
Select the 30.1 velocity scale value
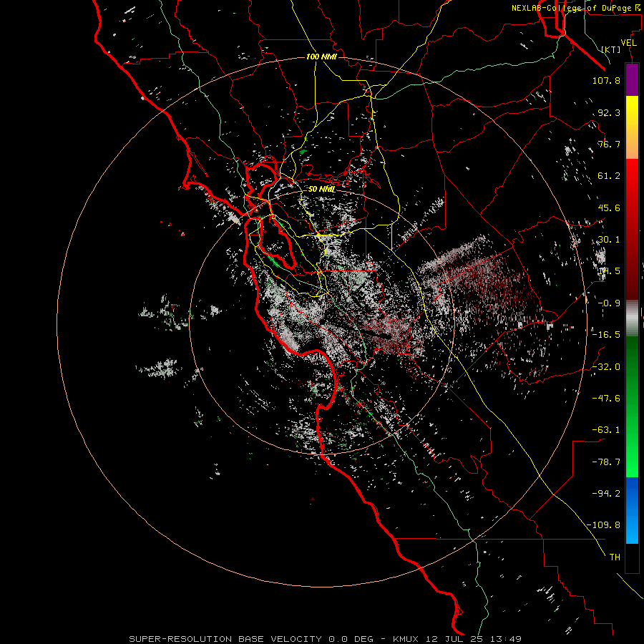click(609, 240)
